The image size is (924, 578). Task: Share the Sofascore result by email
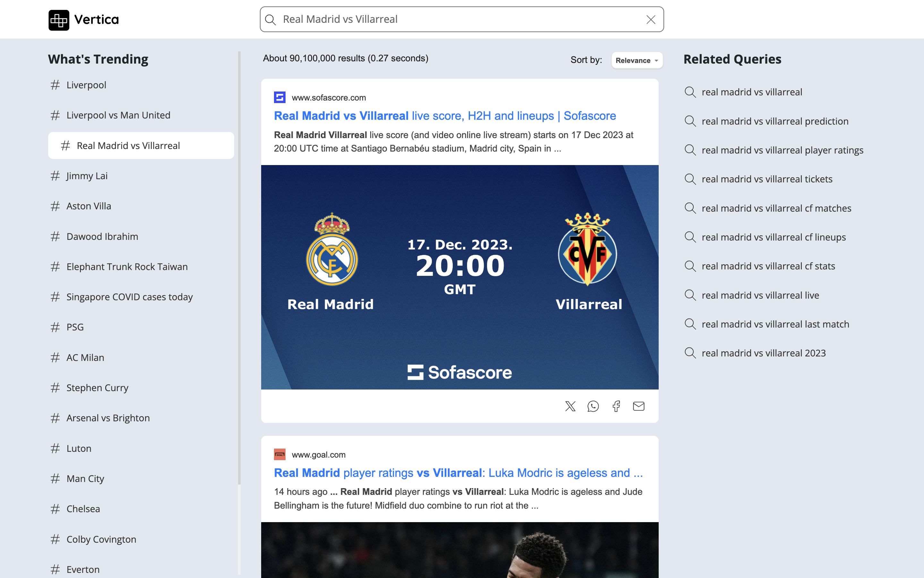tap(638, 406)
